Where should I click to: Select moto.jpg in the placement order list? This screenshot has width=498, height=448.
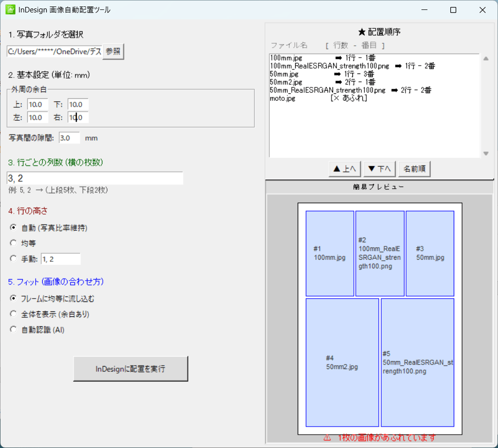click(283, 98)
